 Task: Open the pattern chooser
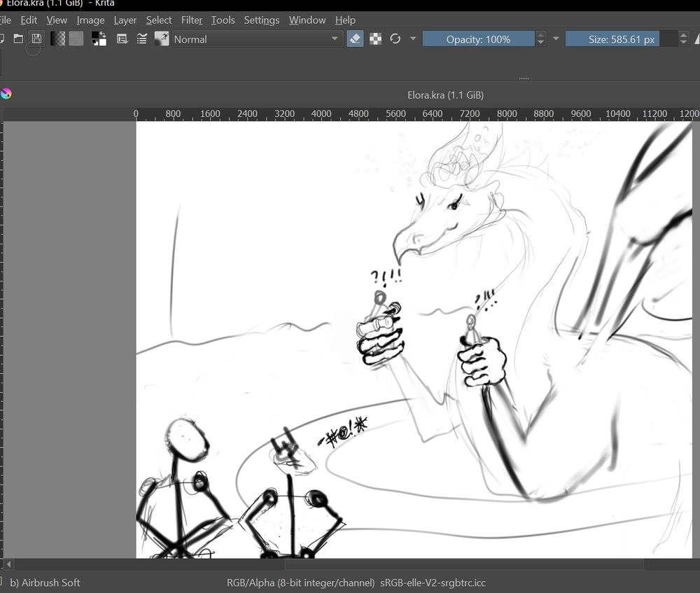pos(76,39)
